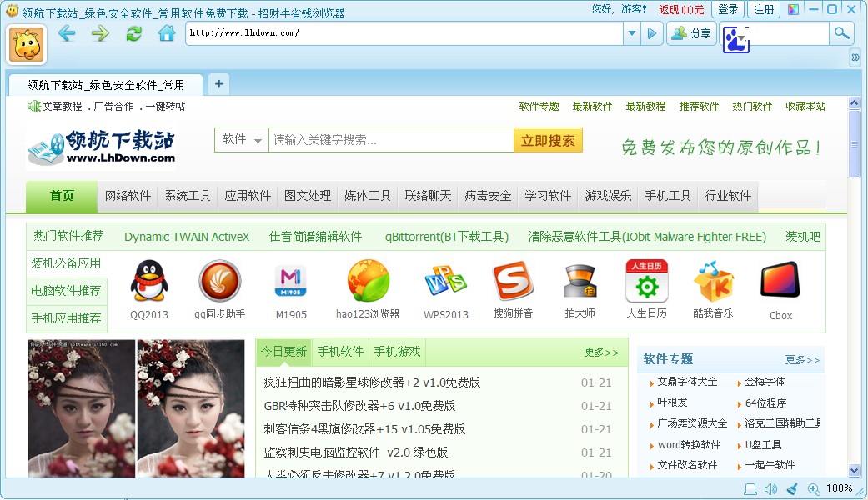Open the 软件 search category dropdown

[x=242, y=140]
